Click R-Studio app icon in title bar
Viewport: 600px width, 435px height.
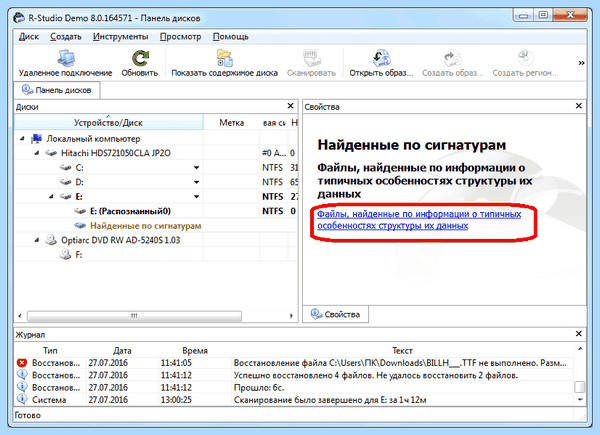point(19,18)
